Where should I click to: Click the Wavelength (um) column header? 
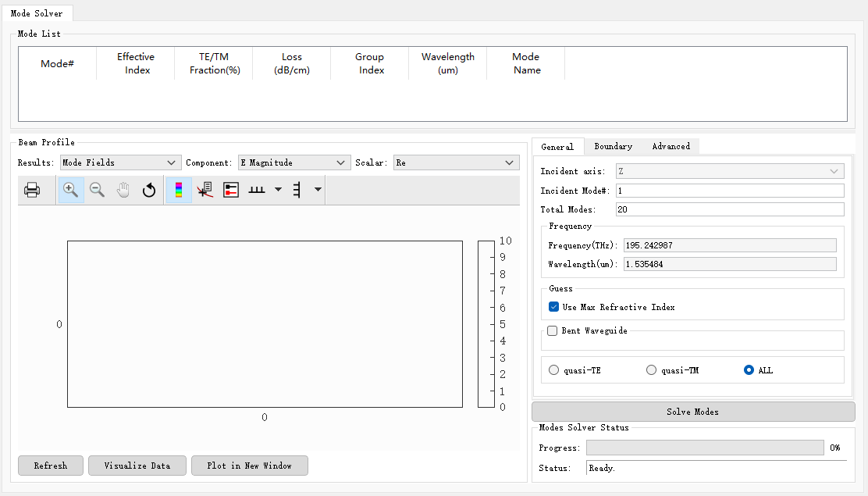tap(448, 64)
